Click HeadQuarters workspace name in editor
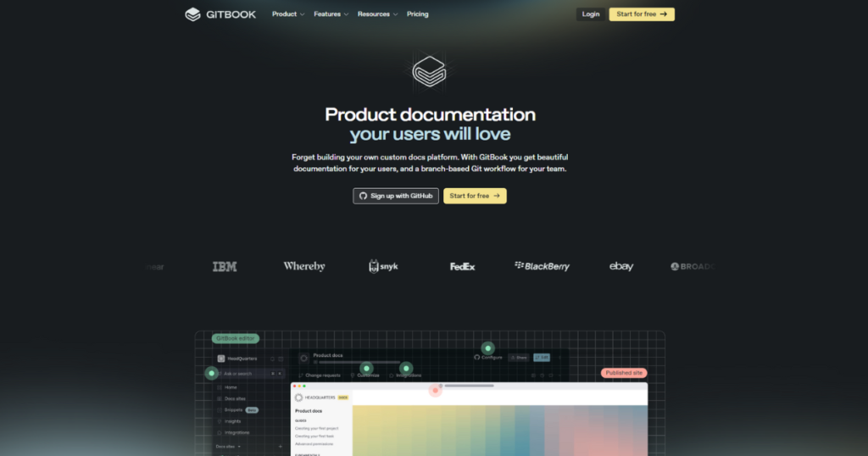The height and width of the screenshot is (456, 868). [x=242, y=359]
